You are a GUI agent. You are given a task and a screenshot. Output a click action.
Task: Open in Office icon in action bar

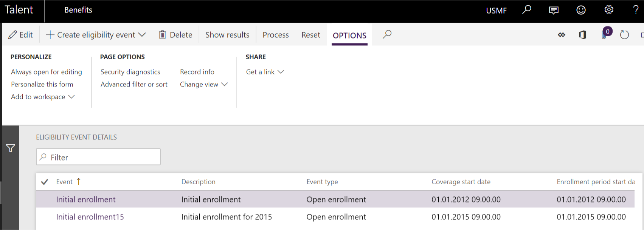click(x=582, y=35)
